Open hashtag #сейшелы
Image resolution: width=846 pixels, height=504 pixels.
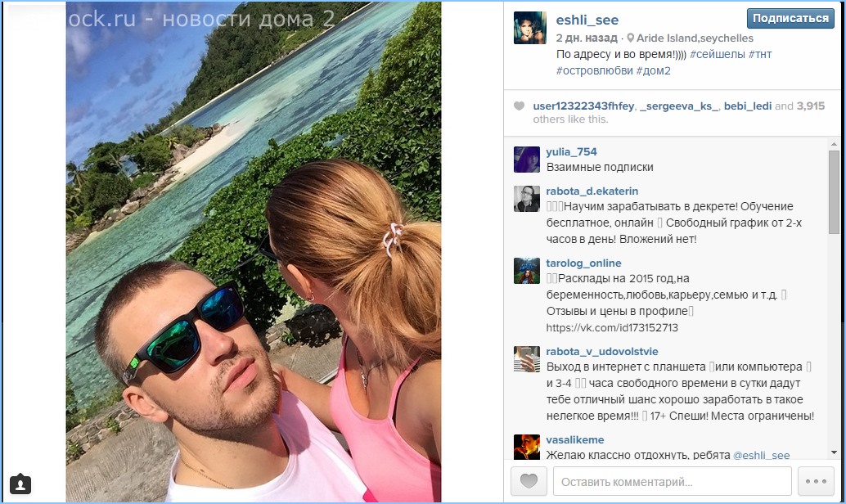[717, 55]
